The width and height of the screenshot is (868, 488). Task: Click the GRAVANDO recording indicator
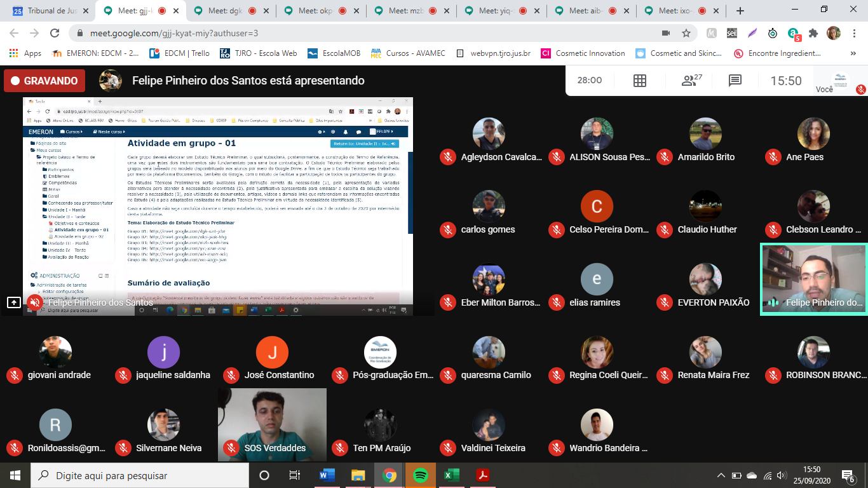coord(44,81)
